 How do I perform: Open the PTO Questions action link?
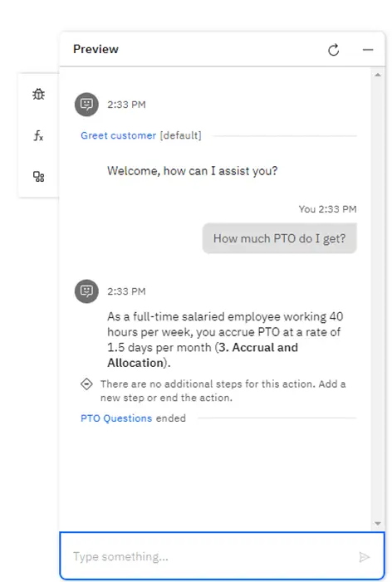116,418
